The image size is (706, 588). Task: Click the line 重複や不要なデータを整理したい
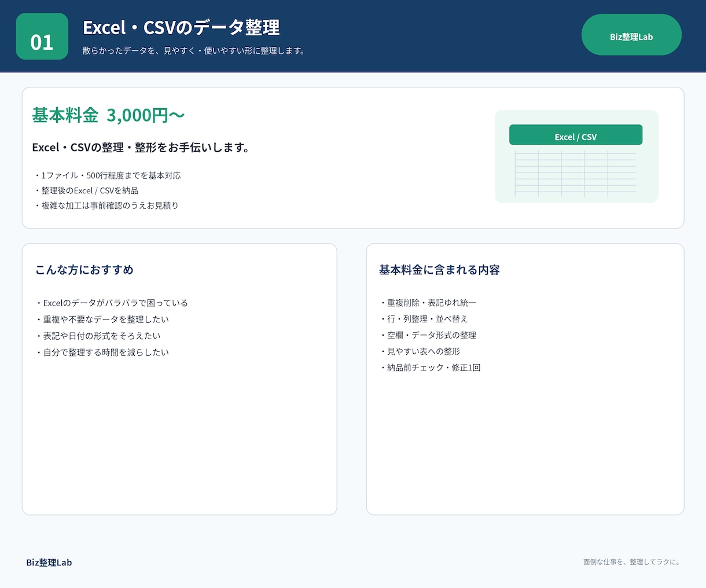click(x=102, y=319)
